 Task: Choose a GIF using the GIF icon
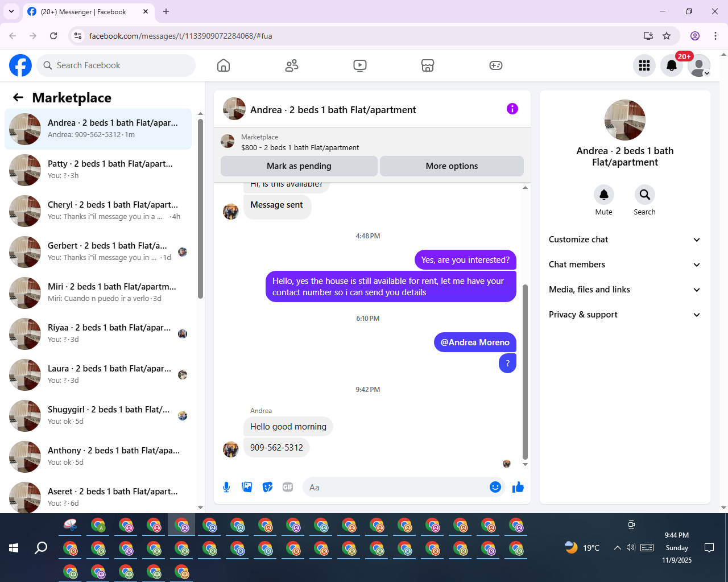288,487
